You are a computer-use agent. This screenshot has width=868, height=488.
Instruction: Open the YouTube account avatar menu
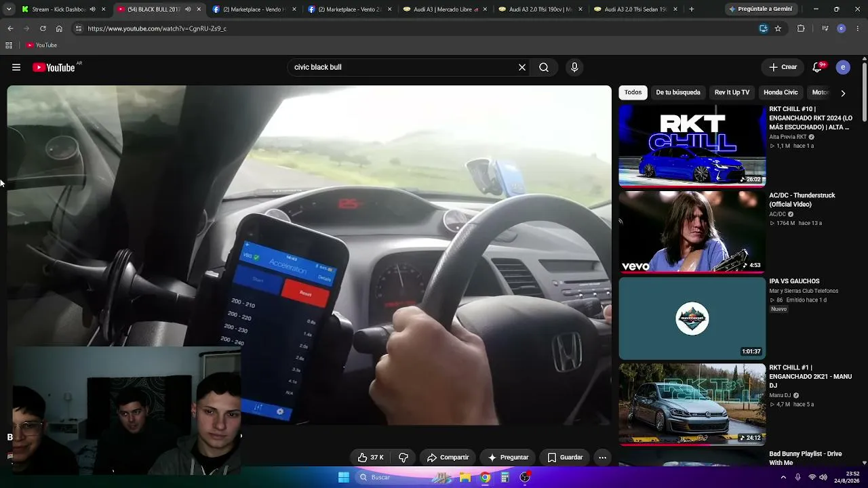[x=843, y=67]
